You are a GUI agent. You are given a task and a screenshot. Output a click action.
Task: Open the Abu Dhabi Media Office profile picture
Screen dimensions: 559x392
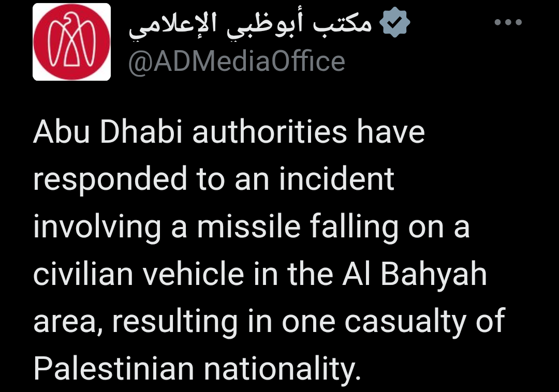pyautogui.click(x=72, y=42)
